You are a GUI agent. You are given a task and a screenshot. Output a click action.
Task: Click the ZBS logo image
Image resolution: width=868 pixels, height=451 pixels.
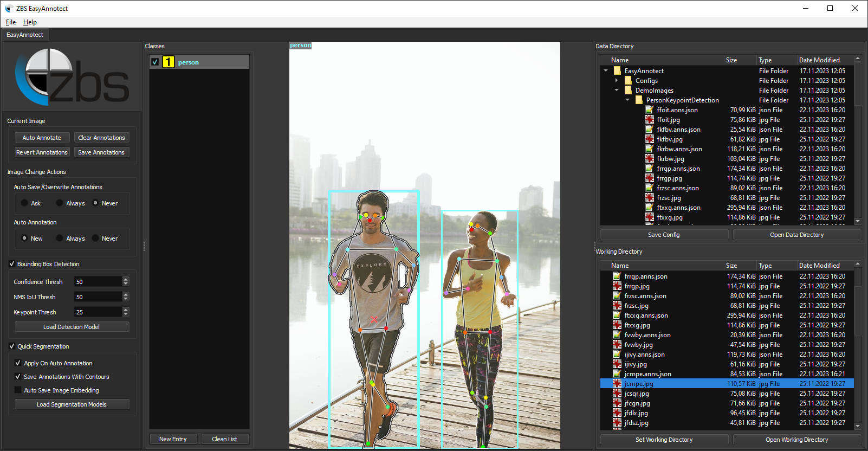(x=72, y=77)
